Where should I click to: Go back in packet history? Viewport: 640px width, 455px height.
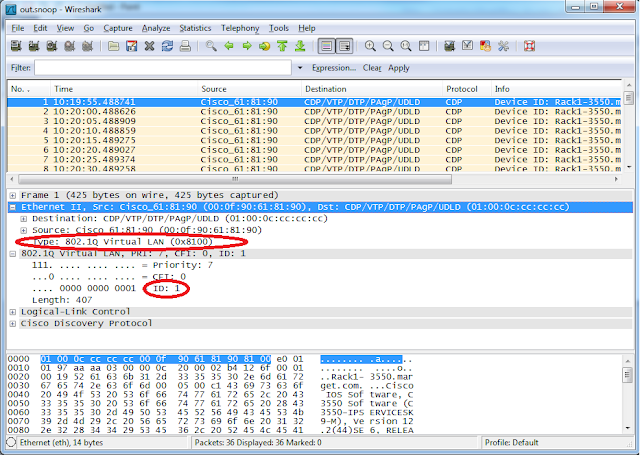coord(229,46)
